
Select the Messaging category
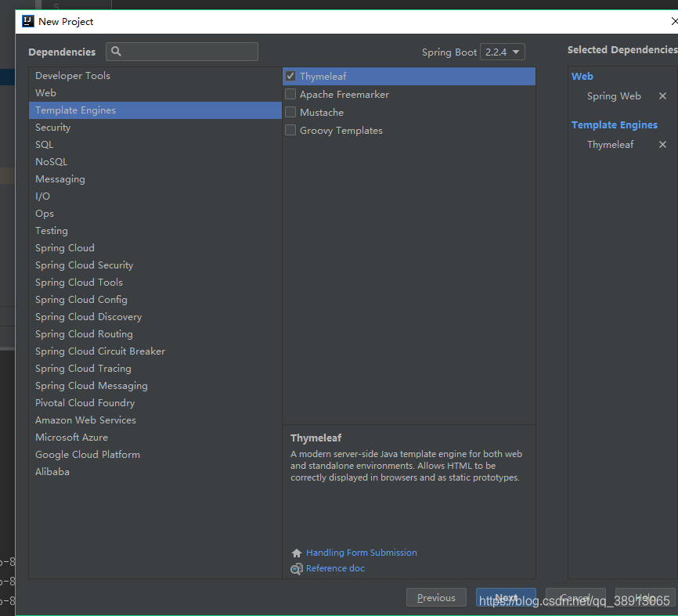[x=155, y=179]
